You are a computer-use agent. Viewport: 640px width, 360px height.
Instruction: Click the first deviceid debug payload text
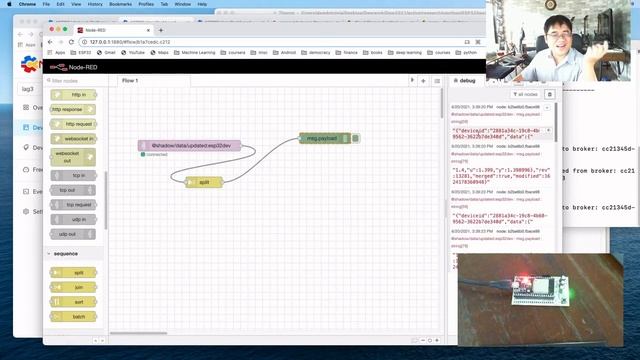pos(496,133)
